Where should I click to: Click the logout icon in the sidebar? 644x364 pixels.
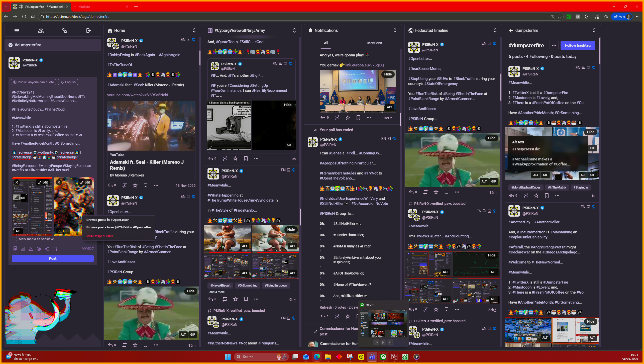coord(88,31)
